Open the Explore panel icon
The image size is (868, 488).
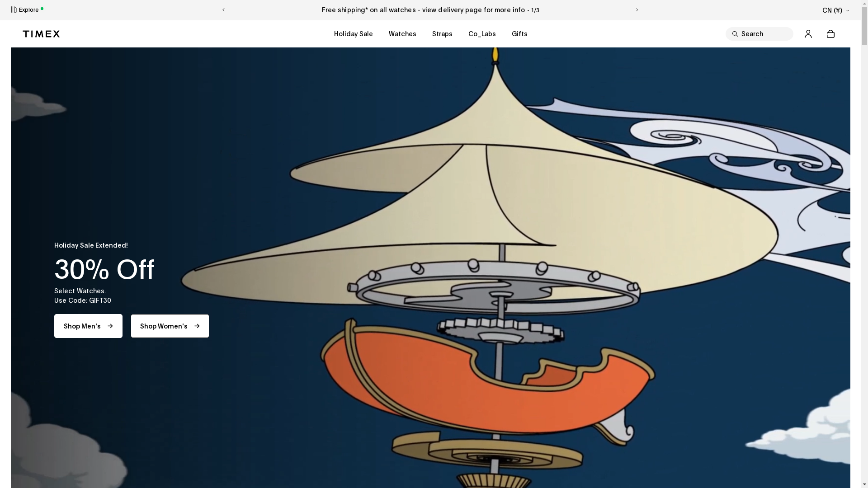[14, 9]
